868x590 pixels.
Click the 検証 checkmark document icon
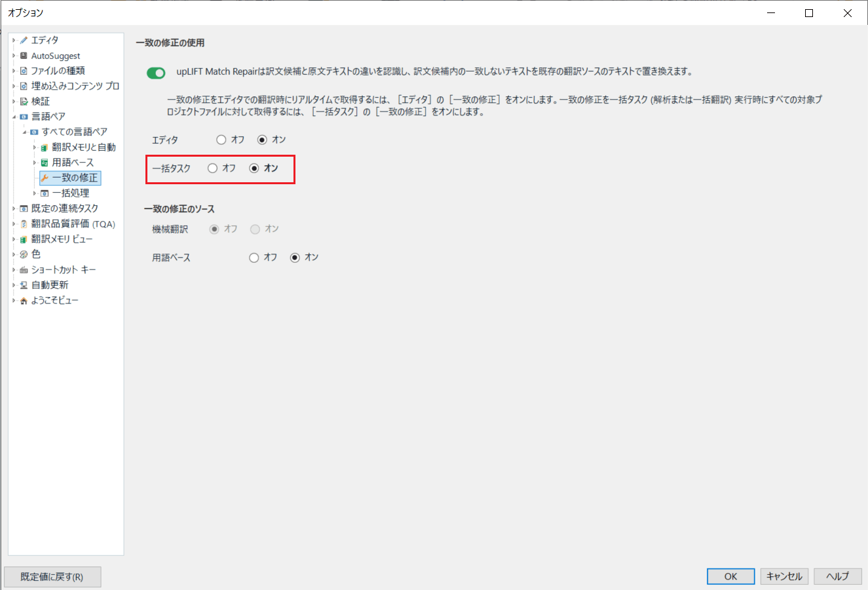coord(24,102)
